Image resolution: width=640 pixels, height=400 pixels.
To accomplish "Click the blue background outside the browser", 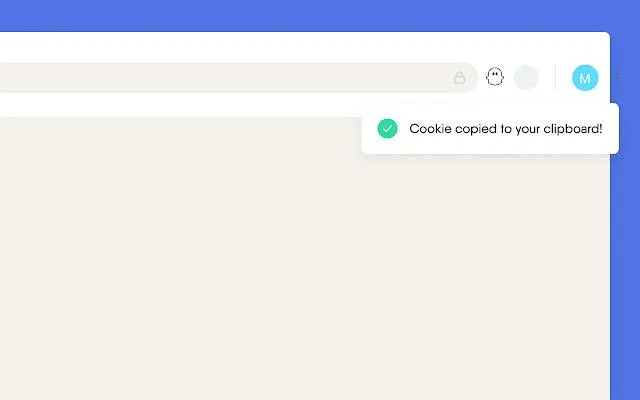I will click(320, 16).
